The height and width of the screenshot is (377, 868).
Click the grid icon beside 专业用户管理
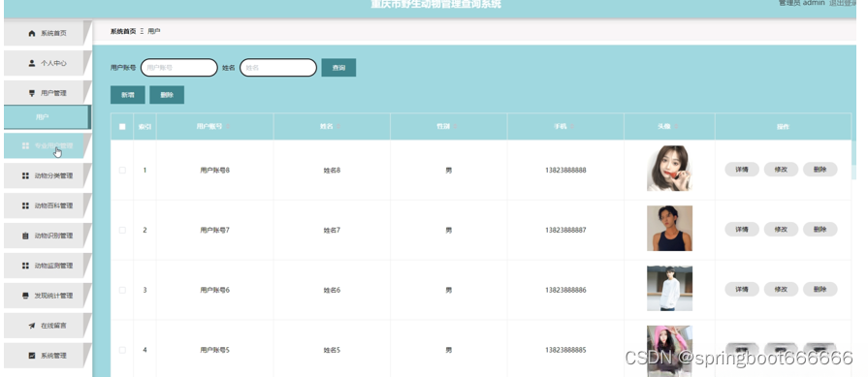point(25,146)
